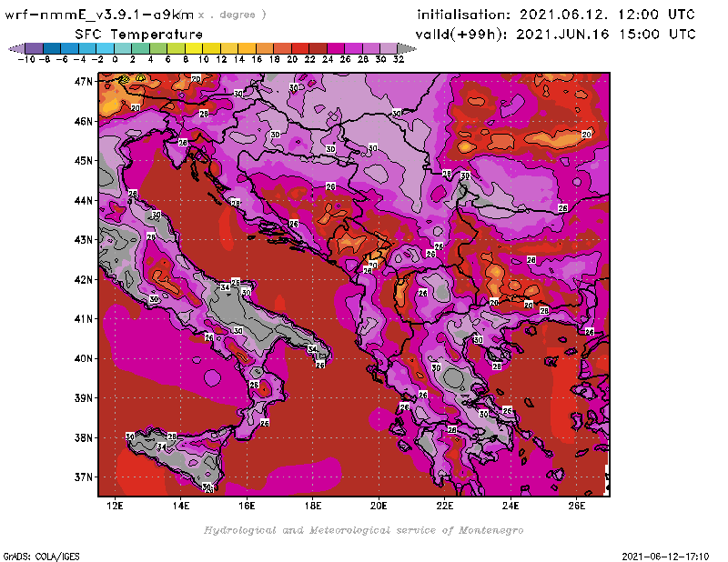The height and width of the screenshot is (562, 728).
Task: Select the 32 label under the color bar
Action: 399,59
